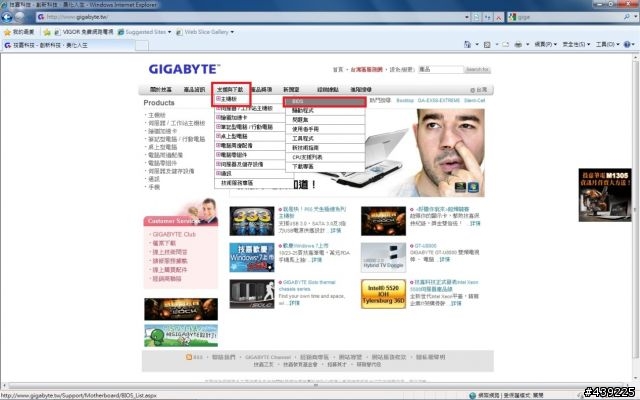Click the Print icon in command bar
Screen dimensions: 640x400
[x=518, y=44]
